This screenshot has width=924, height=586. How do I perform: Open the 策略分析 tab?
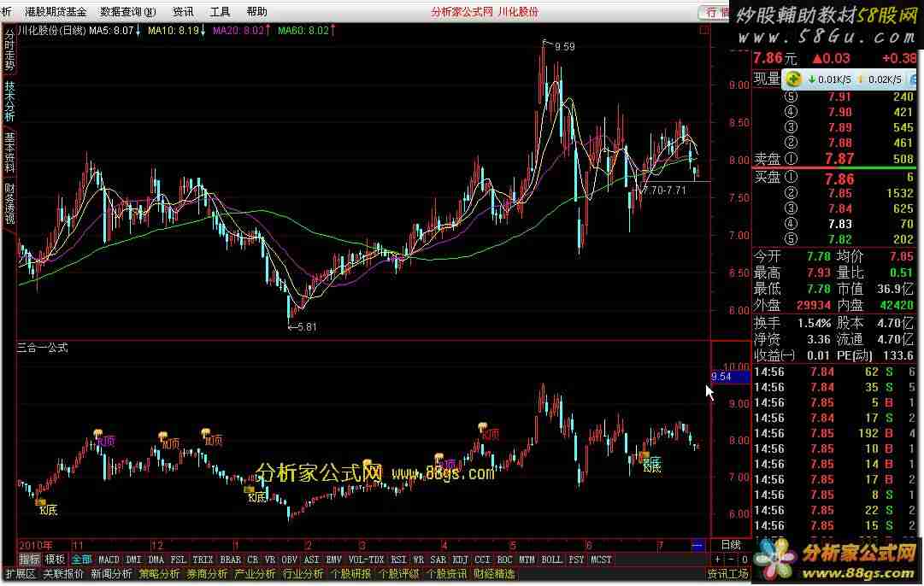click(x=159, y=574)
